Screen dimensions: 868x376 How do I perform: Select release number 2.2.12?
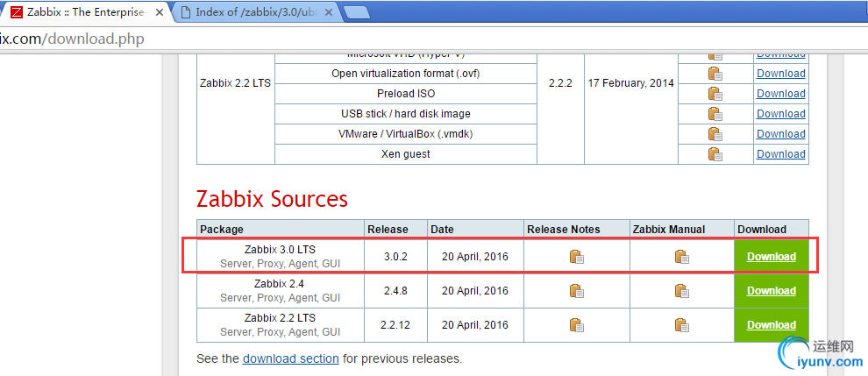tap(395, 325)
